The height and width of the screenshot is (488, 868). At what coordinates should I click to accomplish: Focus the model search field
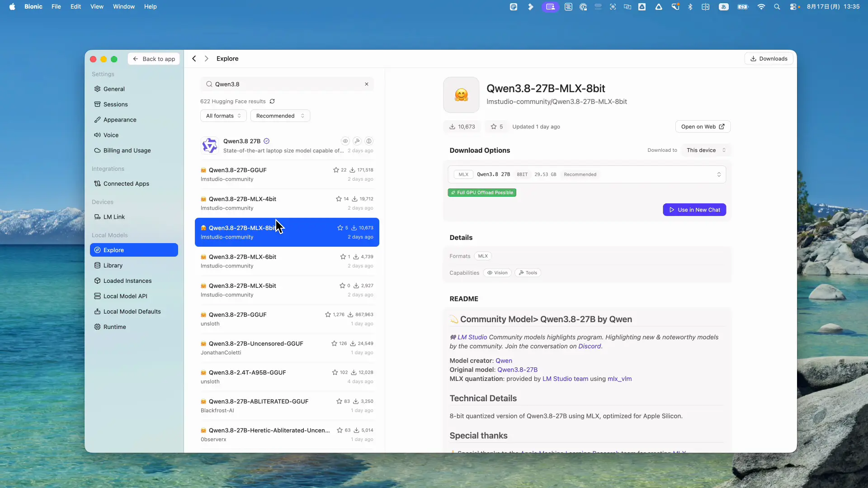pyautogui.click(x=287, y=84)
